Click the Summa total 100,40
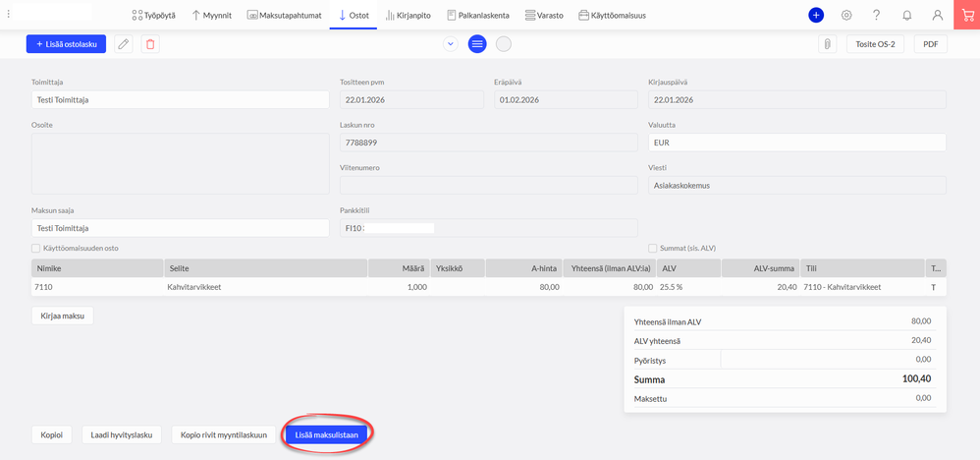The height and width of the screenshot is (460, 980). [x=917, y=379]
